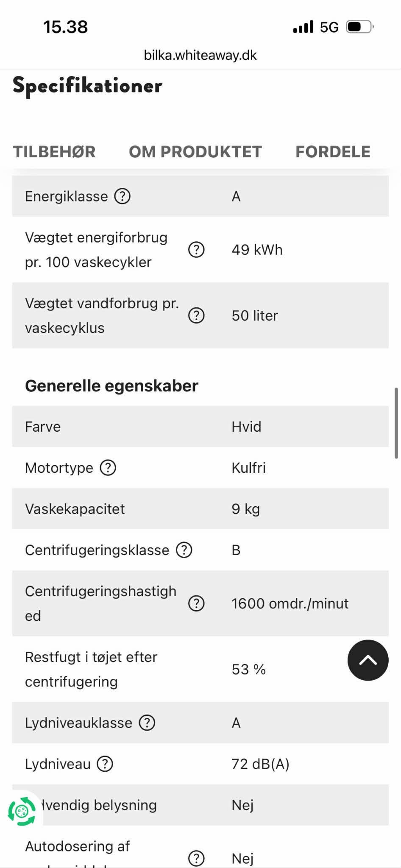Tap help icon for Vægtet energiforbrug
The width and height of the screenshot is (401, 868).
pos(196,250)
